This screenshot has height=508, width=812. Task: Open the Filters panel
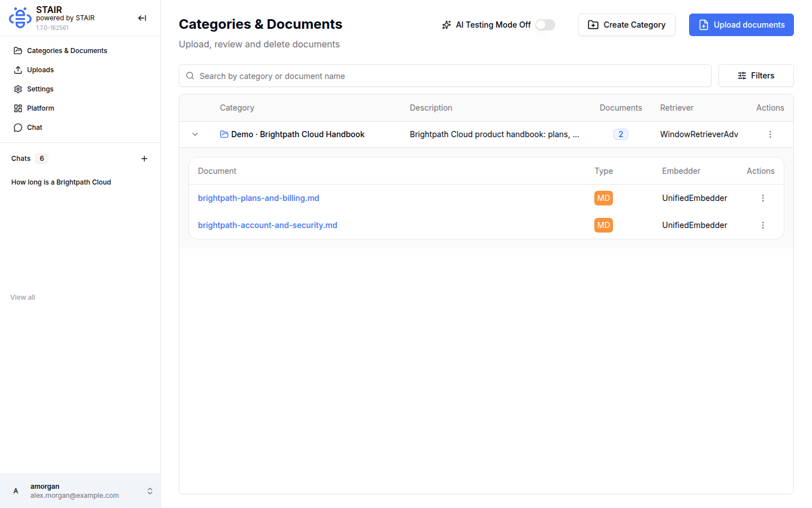[x=756, y=76]
